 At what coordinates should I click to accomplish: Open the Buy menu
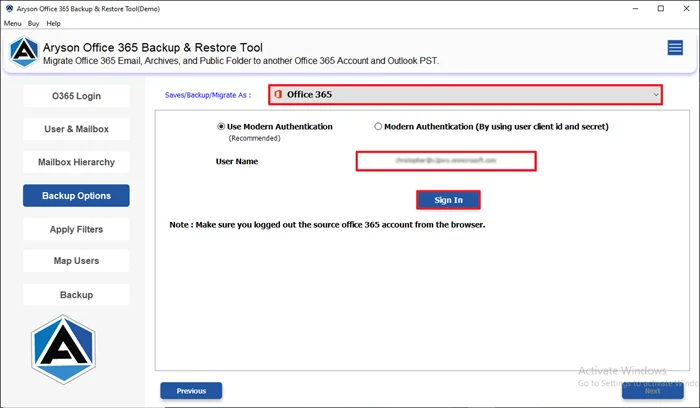33,23
